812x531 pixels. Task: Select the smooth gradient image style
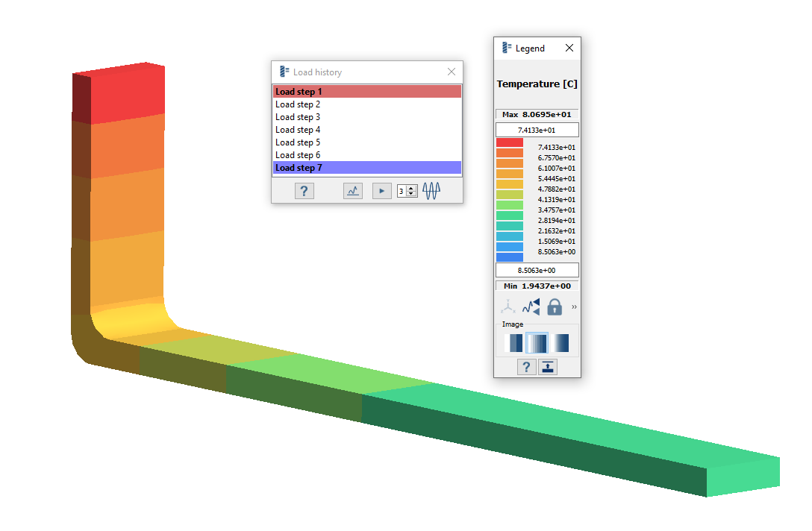559,343
